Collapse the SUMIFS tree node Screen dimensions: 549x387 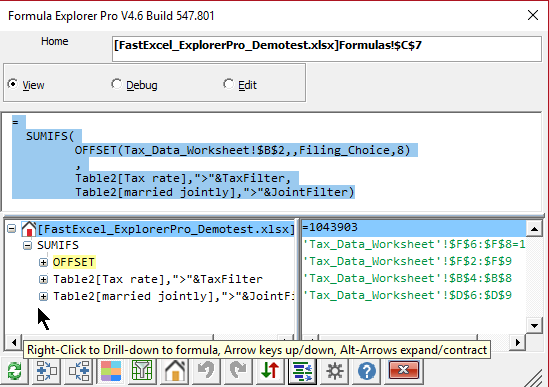click(x=28, y=246)
